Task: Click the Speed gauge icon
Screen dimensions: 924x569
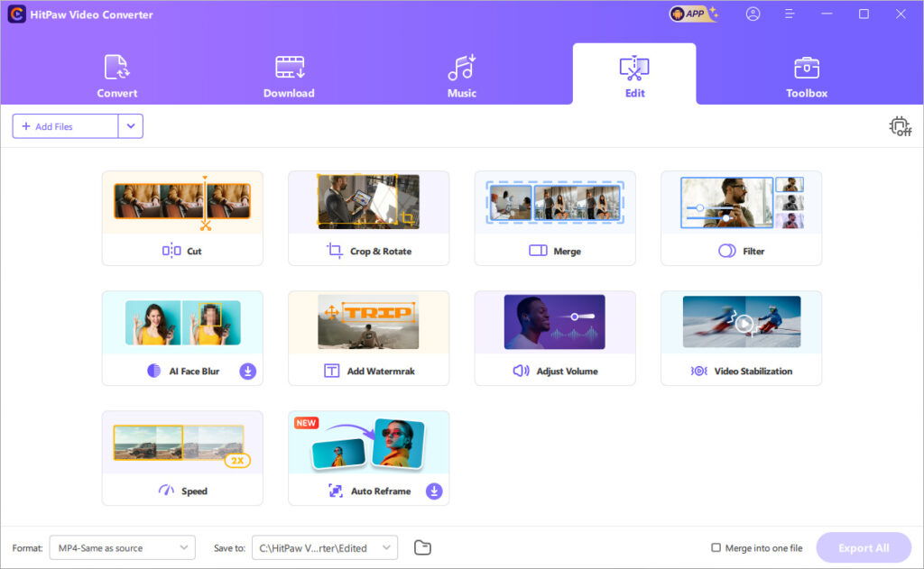Action: [167, 491]
